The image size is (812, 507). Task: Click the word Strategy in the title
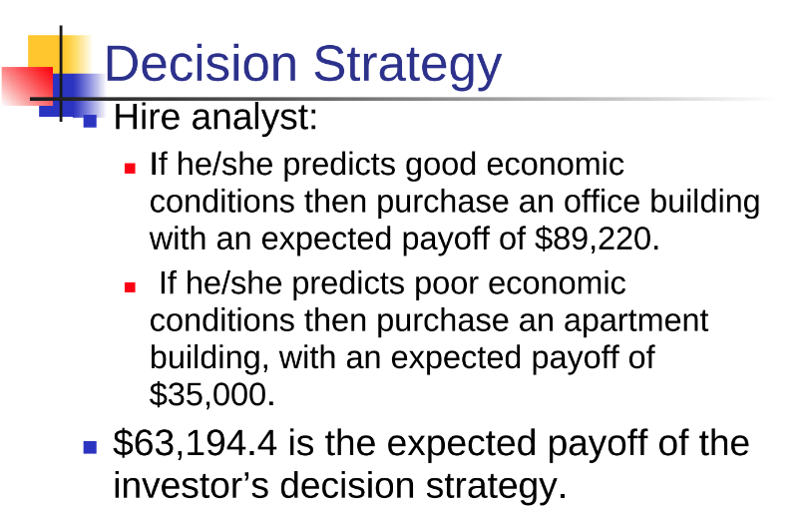(x=408, y=65)
